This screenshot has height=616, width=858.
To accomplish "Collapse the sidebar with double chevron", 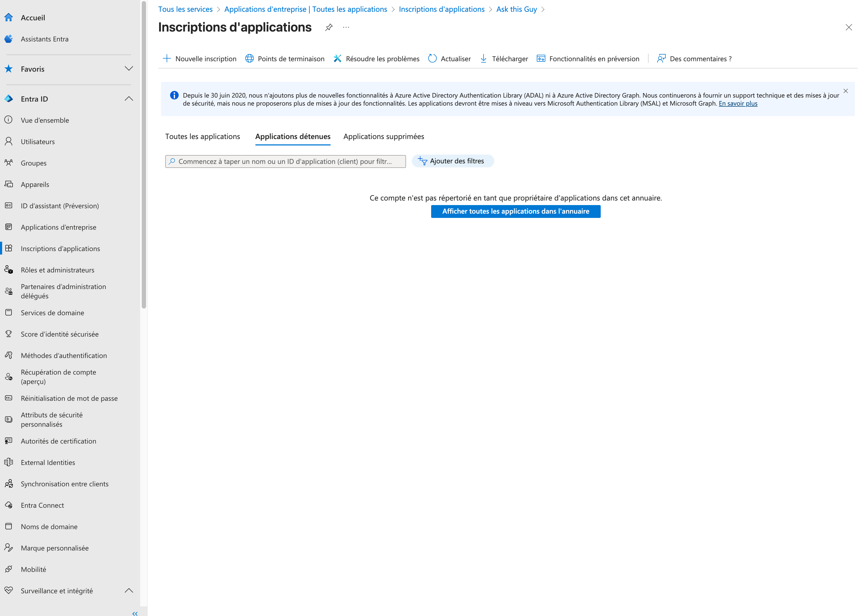I will (x=135, y=613).
